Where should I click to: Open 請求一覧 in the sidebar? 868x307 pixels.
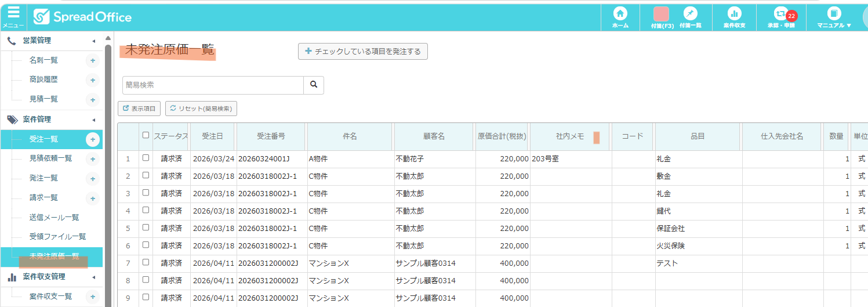pos(43,198)
